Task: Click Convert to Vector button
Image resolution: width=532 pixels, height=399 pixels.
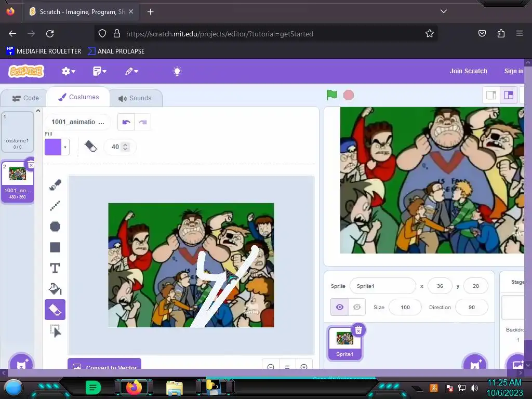Action: pyautogui.click(x=104, y=364)
